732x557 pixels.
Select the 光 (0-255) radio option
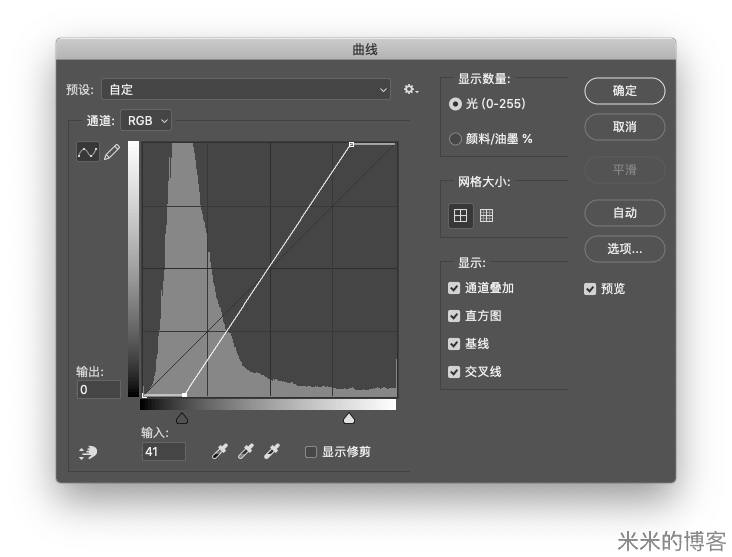click(456, 104)
